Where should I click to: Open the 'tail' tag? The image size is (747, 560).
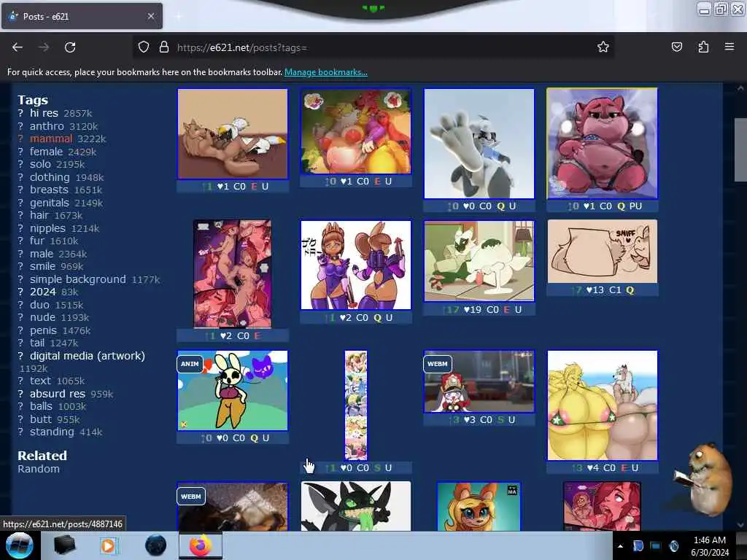[37, 343]
